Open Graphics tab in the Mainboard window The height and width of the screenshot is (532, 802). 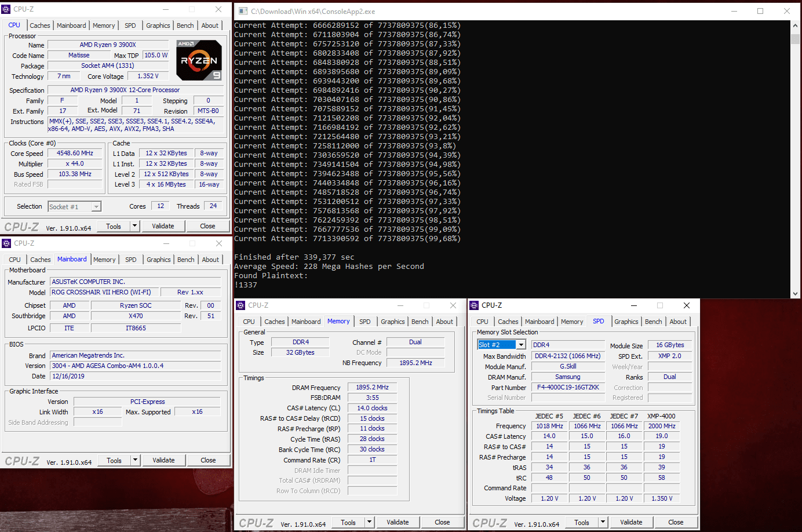pos(159,260)
